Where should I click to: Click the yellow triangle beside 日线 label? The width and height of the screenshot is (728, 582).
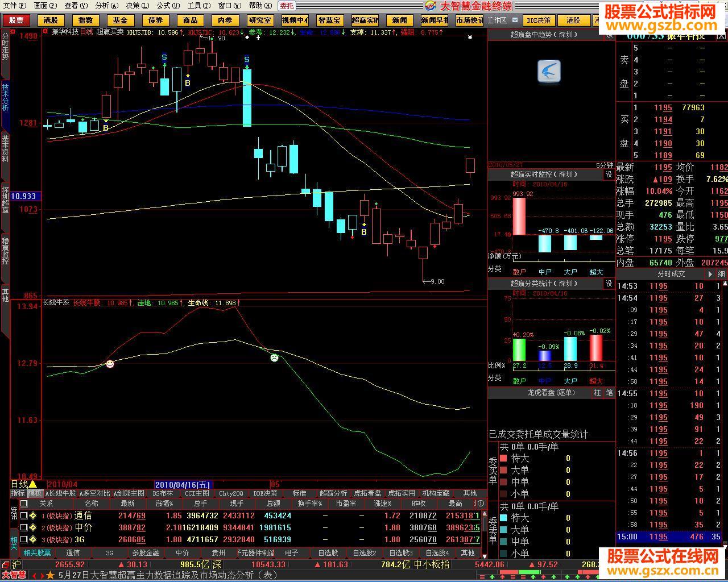(x=33, y=484)
